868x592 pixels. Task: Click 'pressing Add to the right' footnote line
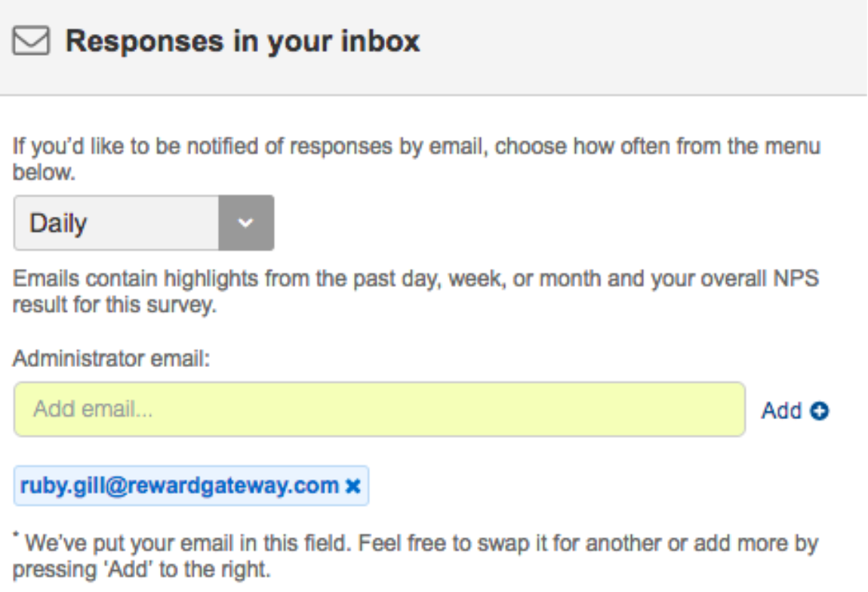[x=142, y=569]
